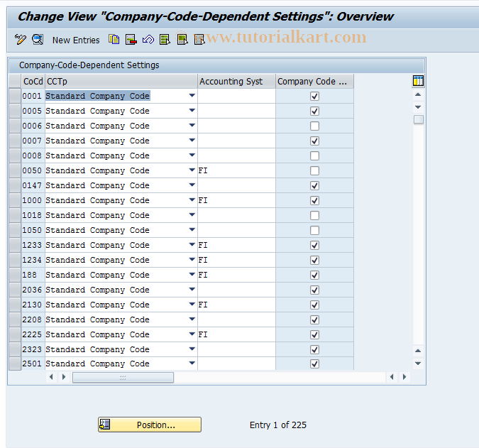Click the CCTp column header
The width and height of the screenshot is (479, 448).
(x=121, y=82)
